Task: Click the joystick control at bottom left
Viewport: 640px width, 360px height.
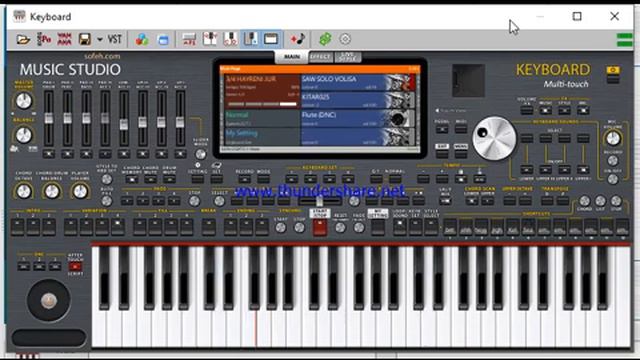Action: click(x=49, y=301)
